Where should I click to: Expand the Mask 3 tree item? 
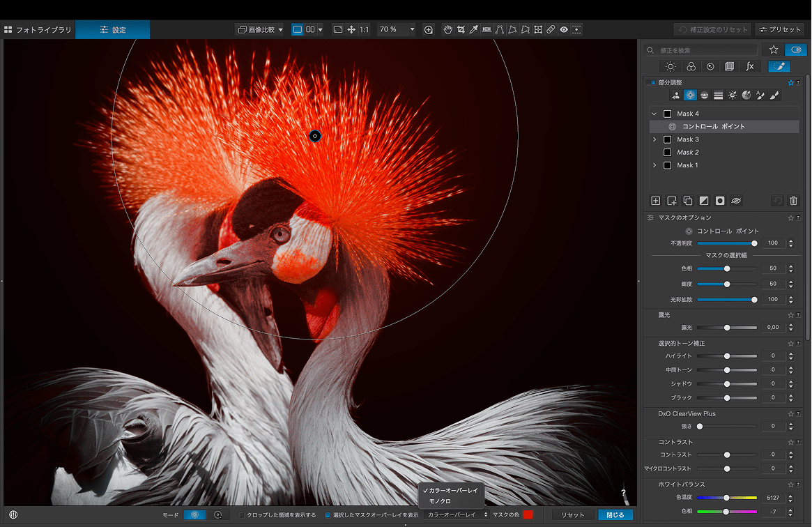(654, 139)
